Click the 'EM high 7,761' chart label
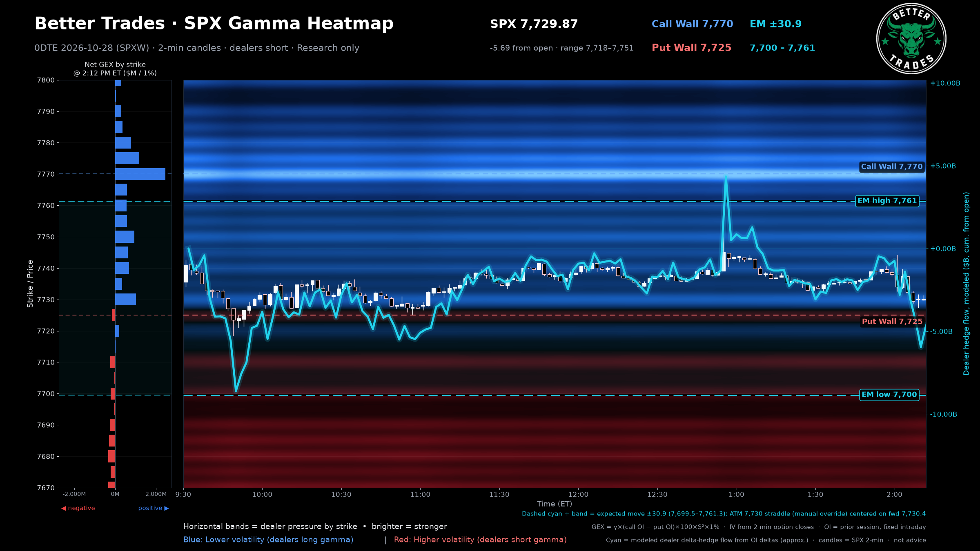Screen dimensions: 980x551 [887, 201]
